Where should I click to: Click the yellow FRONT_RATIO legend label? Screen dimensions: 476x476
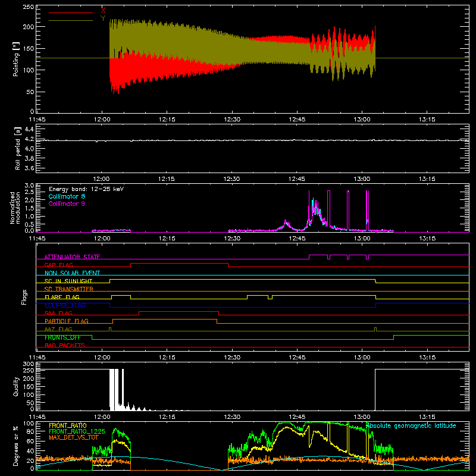(68, 425)
